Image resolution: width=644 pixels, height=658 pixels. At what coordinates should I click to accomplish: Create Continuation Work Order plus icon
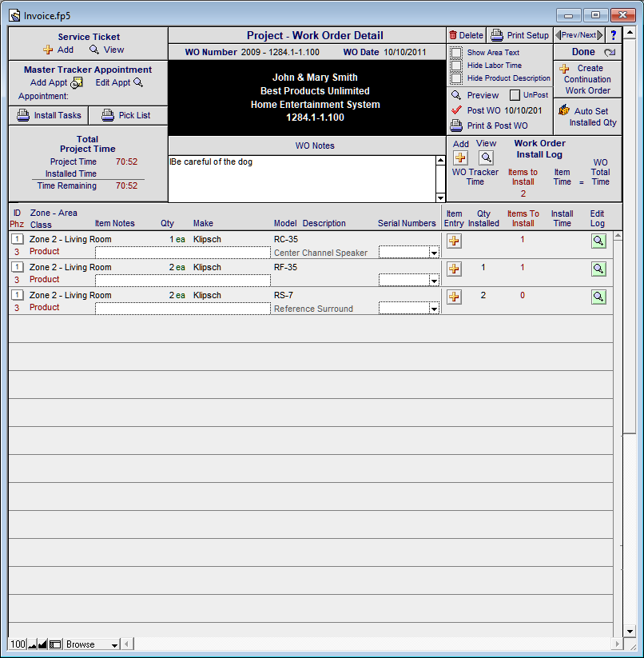564,69
